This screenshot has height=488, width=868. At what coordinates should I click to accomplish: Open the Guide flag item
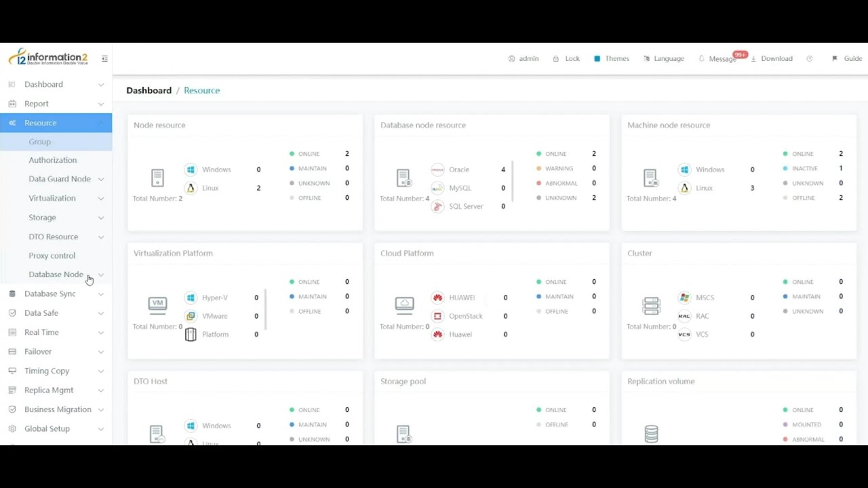[847, 59]
